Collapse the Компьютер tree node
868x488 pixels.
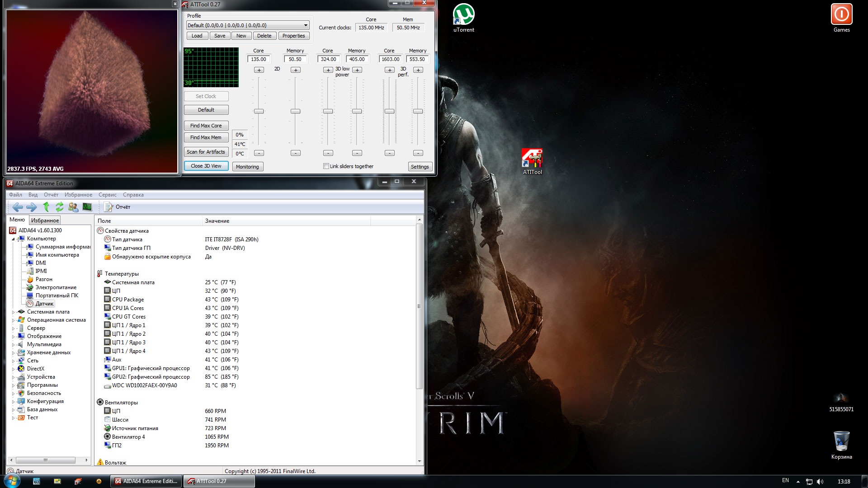click(13, 239)
